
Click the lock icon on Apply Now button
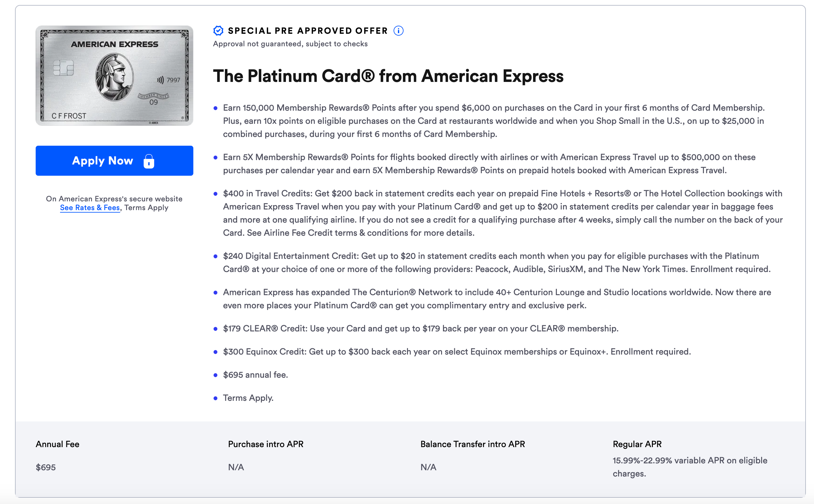(x=149, y=161)
